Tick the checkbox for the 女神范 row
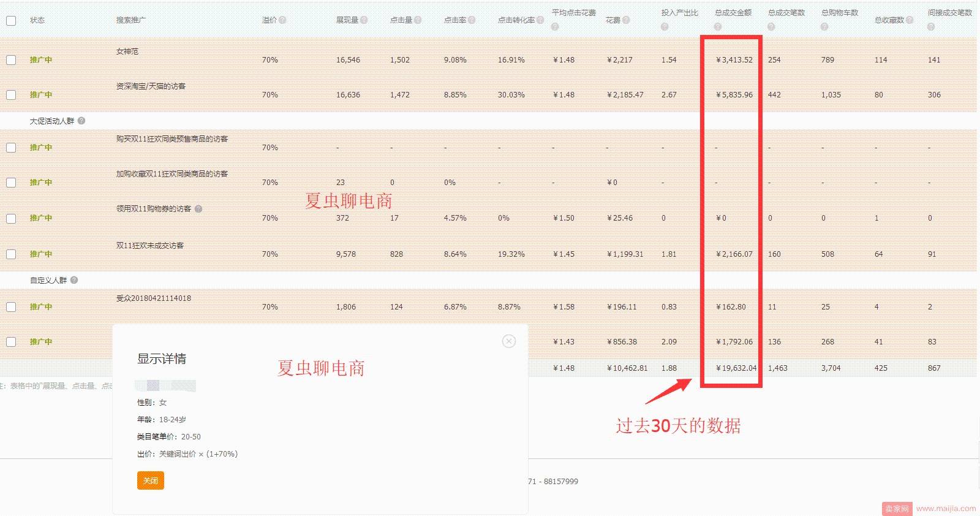Image resolution: width=980 pixels, height=516 pixels. tap(11, 60)
